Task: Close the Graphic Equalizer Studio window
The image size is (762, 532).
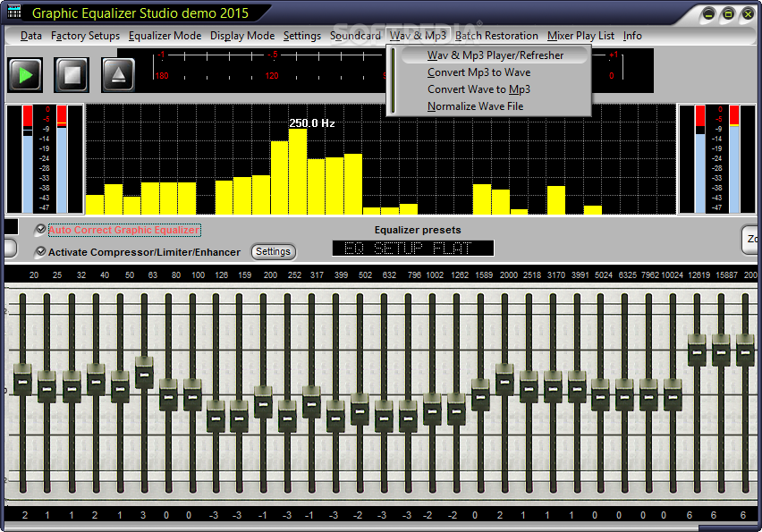Action: click(748, 14)
